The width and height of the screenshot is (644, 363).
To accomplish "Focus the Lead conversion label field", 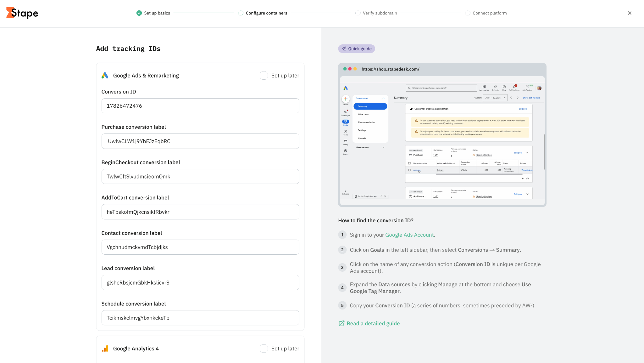I will (200, 283).
